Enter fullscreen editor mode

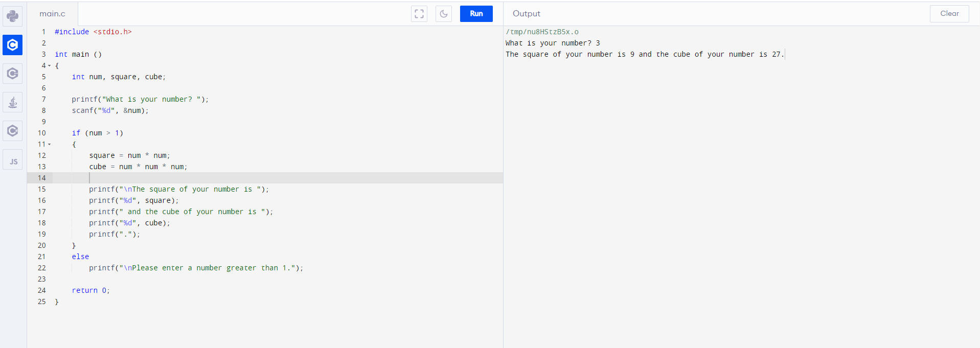tap(419, 14)
